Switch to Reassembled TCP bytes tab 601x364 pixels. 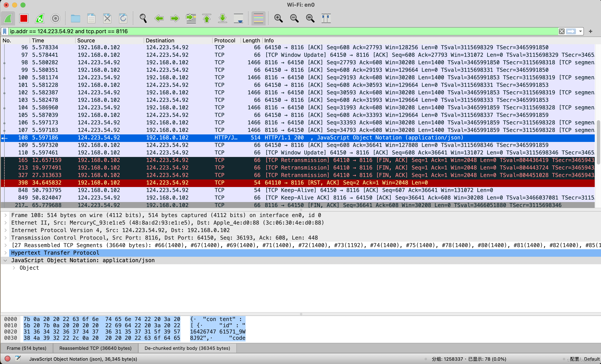pyautogui.click(x=95, y=348)
